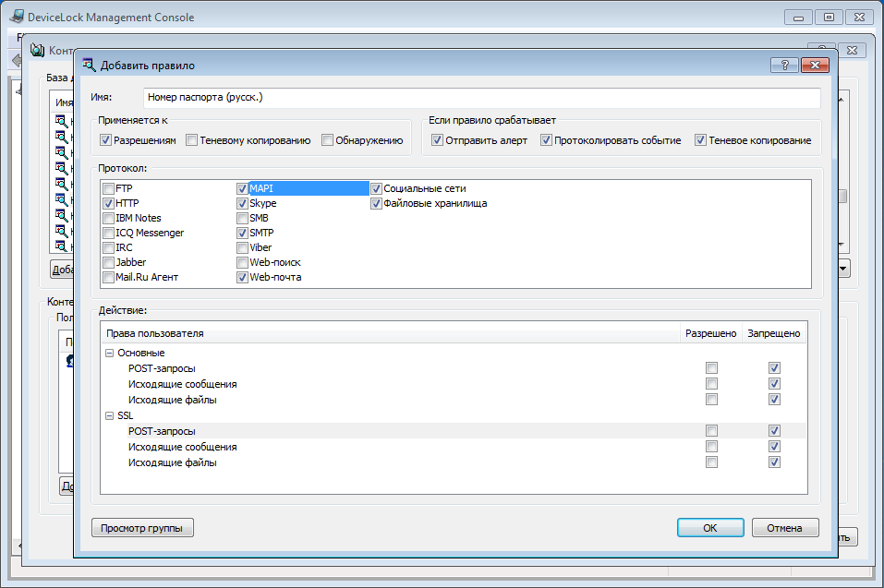The image size is (884, 588).
Task: Check the SMB protocol checkbox
Action: coord(242,218)
